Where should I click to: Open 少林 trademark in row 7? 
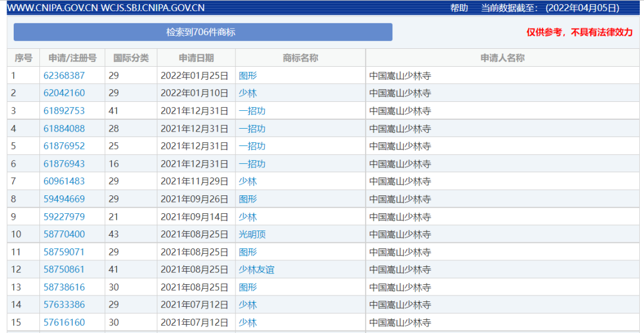247,181
